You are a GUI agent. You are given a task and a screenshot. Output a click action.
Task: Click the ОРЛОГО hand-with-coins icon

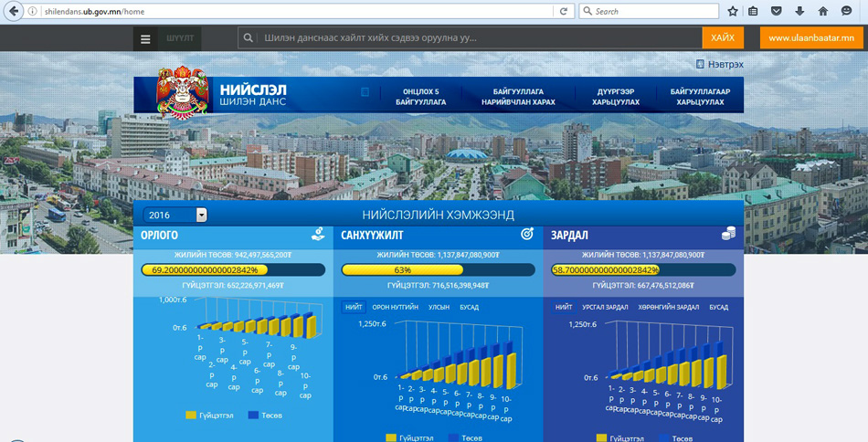(317, 235)
